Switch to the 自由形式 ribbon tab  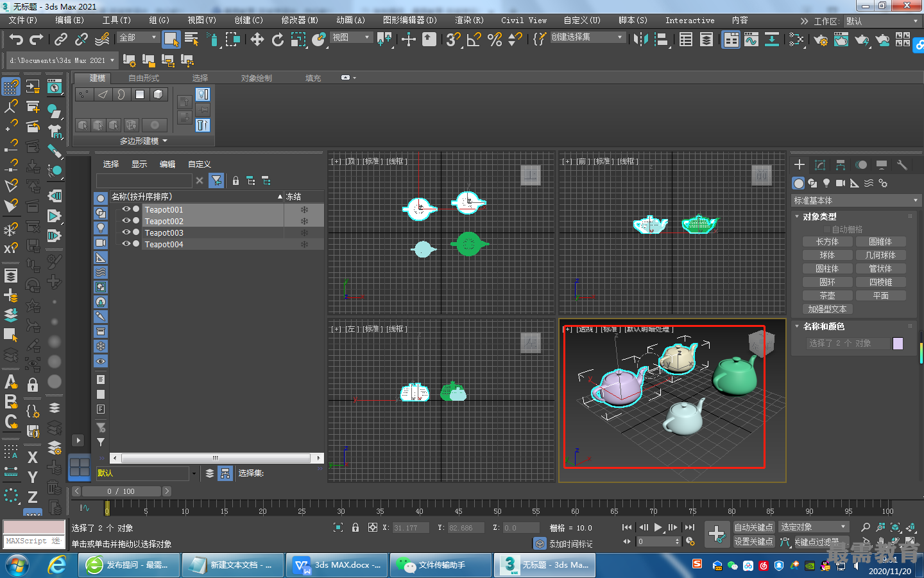(144, 78)
